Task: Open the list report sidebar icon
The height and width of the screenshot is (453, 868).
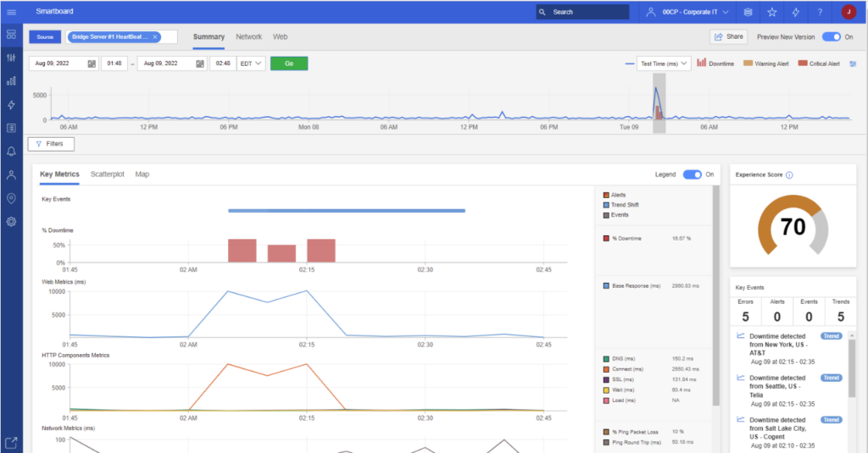Action: click(x=11, y=128)
